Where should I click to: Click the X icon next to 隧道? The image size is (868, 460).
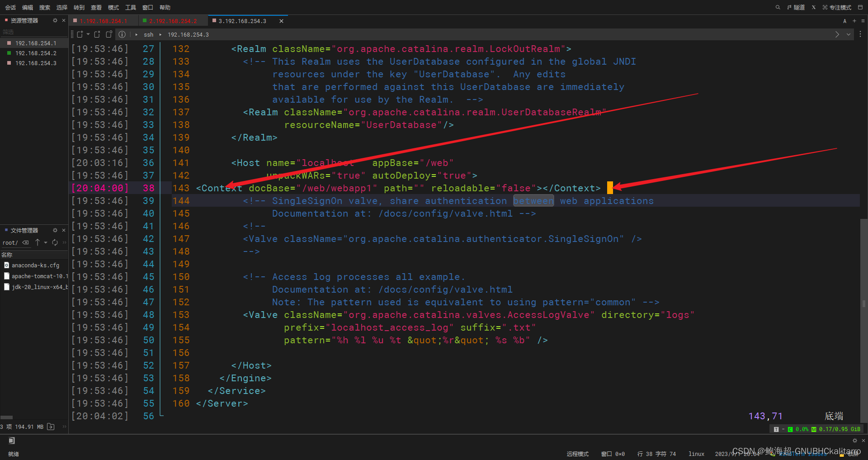(x=814, y=7)
